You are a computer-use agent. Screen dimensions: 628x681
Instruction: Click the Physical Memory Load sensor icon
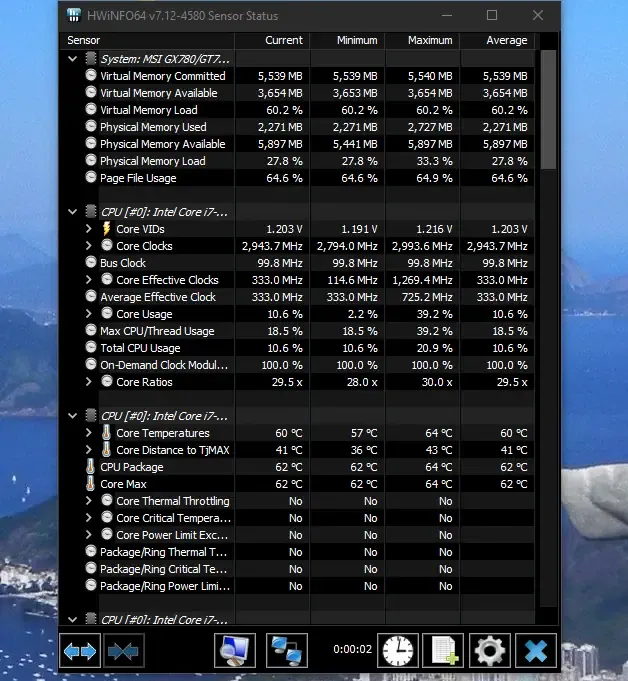(x=91, y=160)
